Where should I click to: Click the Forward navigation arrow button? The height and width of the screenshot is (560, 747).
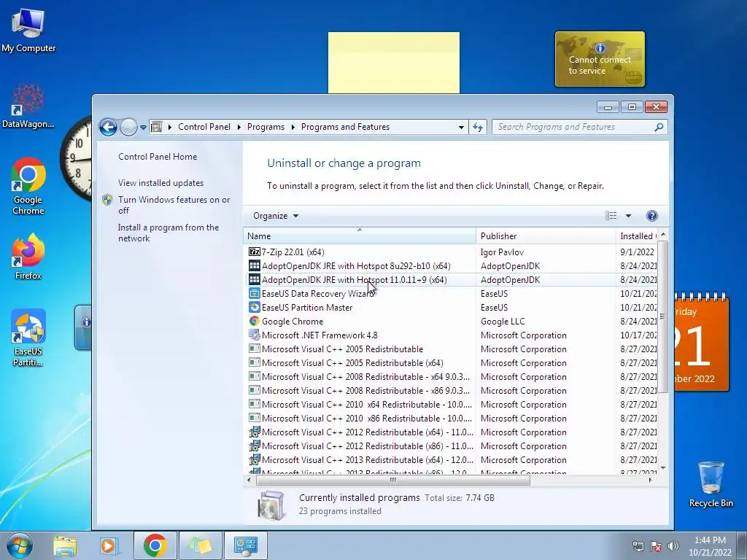click(128, 127)
